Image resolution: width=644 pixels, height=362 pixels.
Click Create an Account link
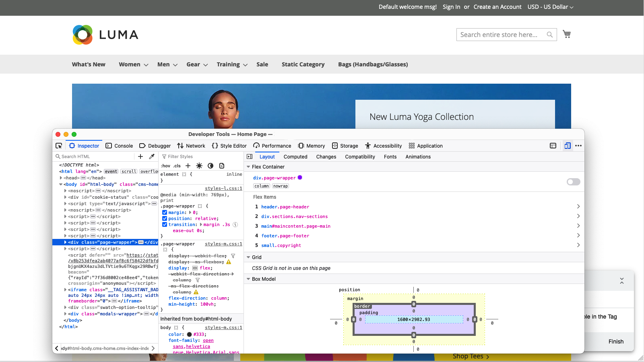[x=497, y=7]
